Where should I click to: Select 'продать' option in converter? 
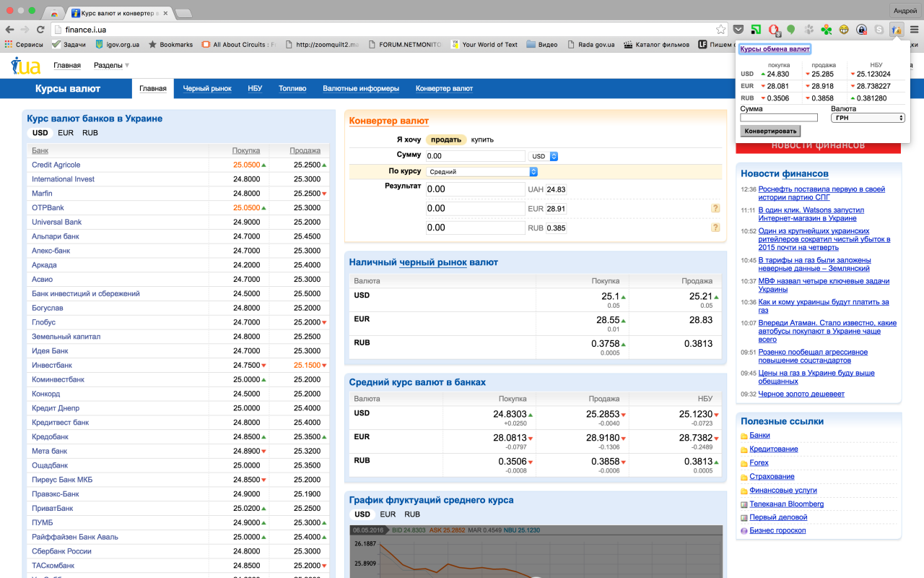tap(446, 139)
